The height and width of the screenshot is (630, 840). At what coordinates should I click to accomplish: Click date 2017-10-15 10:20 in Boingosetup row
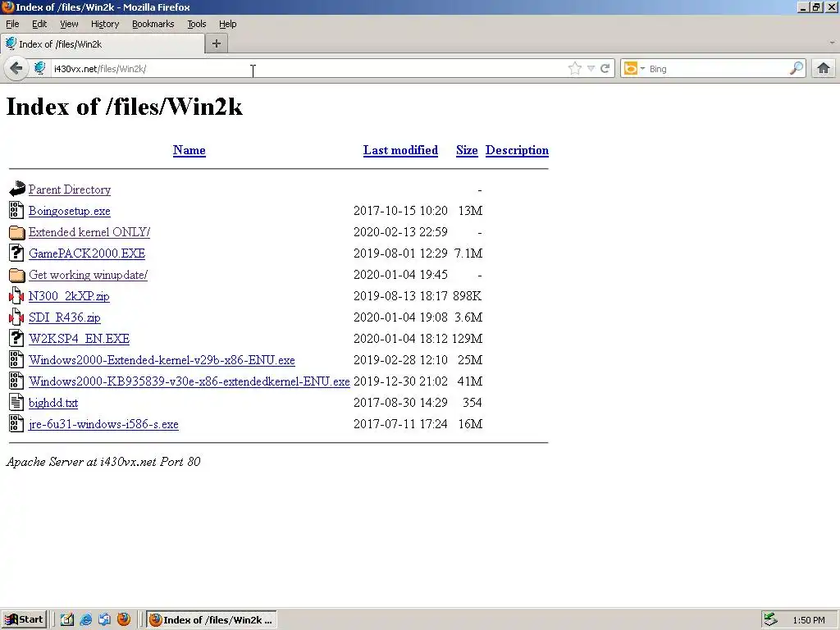click(400, 211)
